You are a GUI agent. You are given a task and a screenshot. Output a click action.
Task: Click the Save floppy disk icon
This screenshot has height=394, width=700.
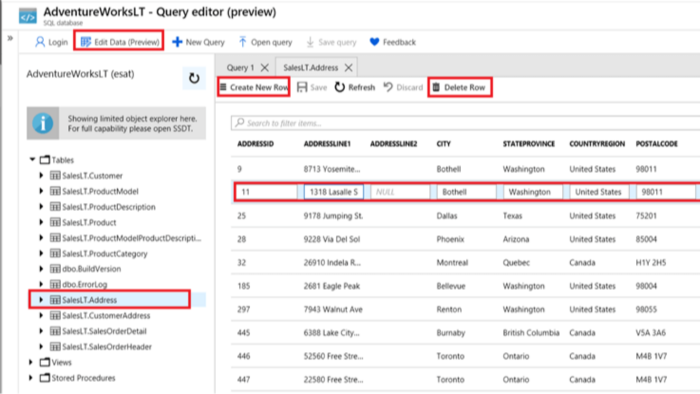pos(302,87)
